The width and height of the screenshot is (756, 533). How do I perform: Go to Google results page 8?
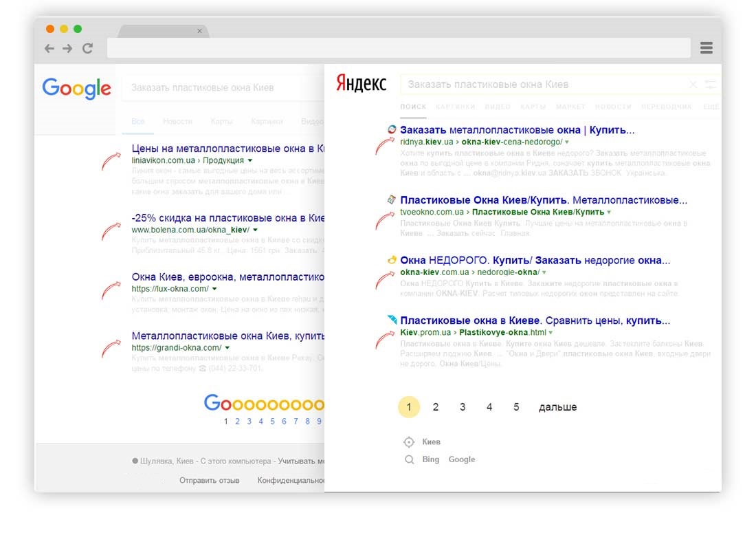point(307,422)
